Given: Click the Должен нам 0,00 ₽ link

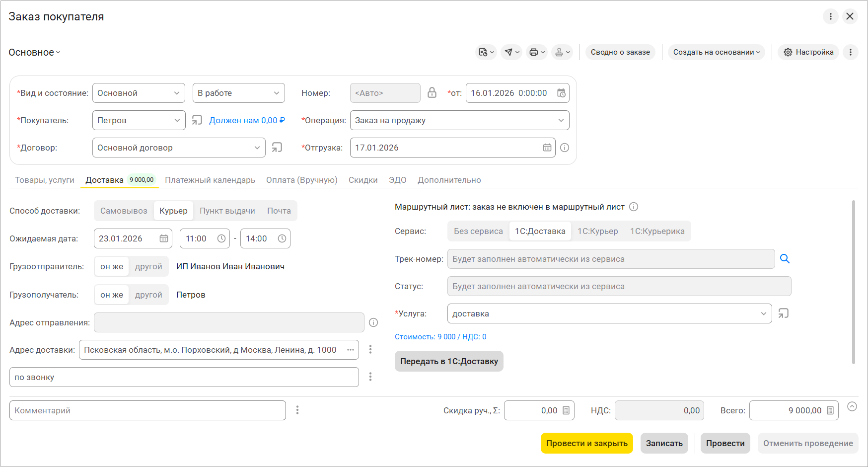Looking at the screenshot, I should point(247,120).
